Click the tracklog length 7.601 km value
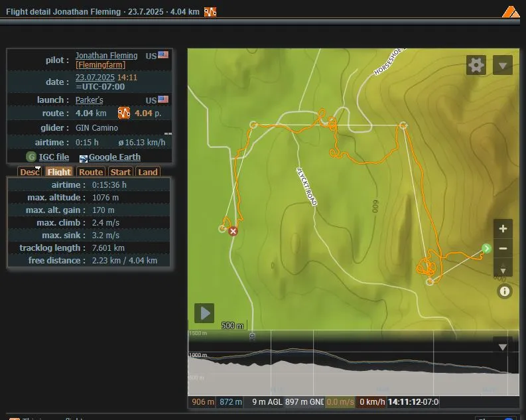Viewport: 526px width, 420px height. pyautogui.click(x=108, y=248)
